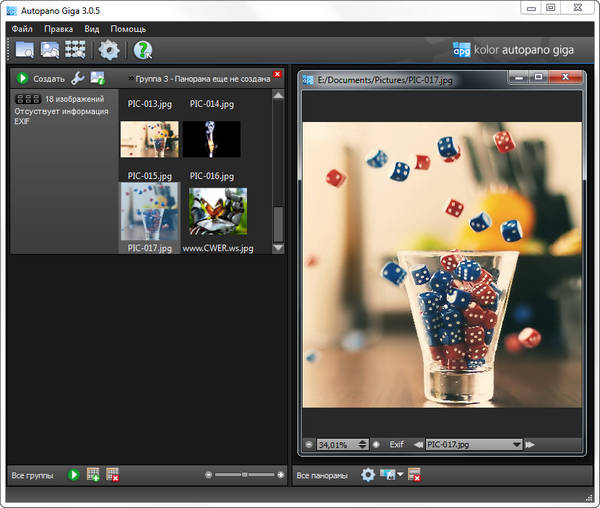This screenshot has width=600, height=508.
Task: Expand the group title double-arrow chevron
Action: tap(132, 78)
